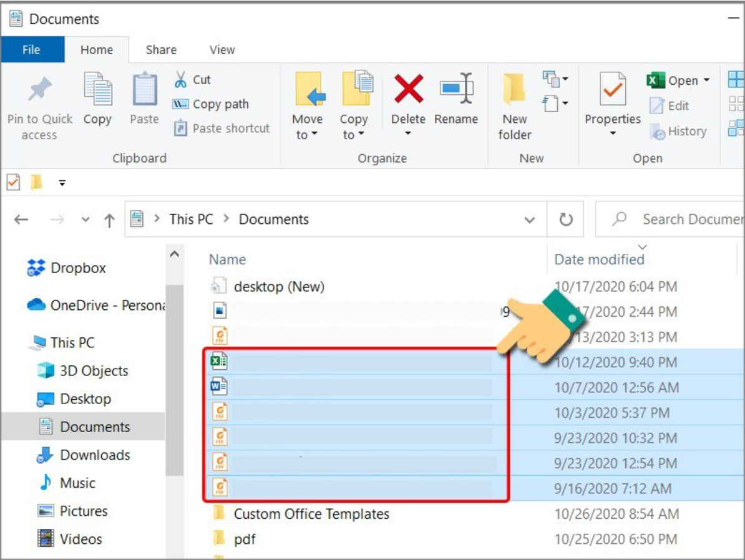The height and width of the screenshot is (560, 745).
Task: Switch to the View ribbon tab
Action: tap(222, 49)
